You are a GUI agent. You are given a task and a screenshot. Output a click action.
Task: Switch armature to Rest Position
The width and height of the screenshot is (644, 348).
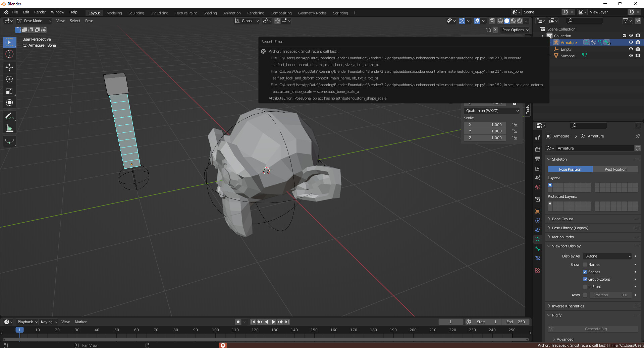[x=615, y=169]
